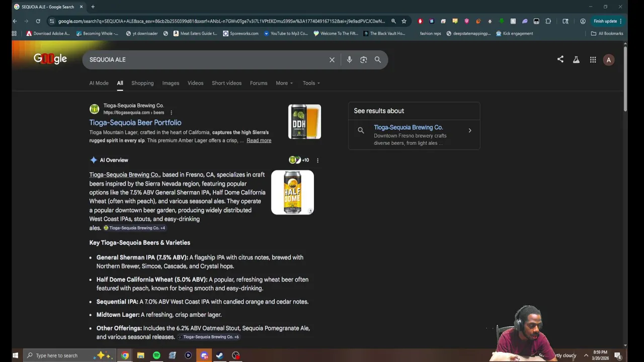Open Finish update menu in Chrome
Screen dimensions: 644x362
pyautogui.click(x=608, y=21)
